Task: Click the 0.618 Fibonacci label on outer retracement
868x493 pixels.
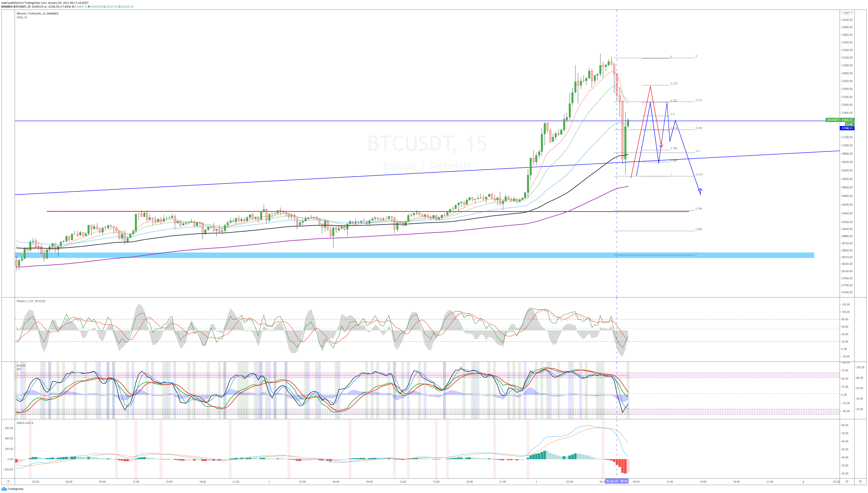Action: 699,174
